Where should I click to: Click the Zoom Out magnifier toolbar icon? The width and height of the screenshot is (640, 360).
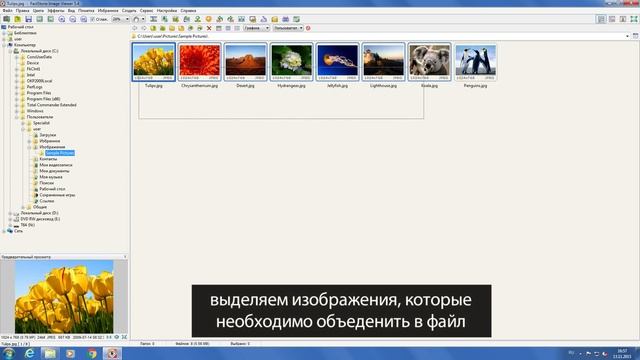click(73, 19)
